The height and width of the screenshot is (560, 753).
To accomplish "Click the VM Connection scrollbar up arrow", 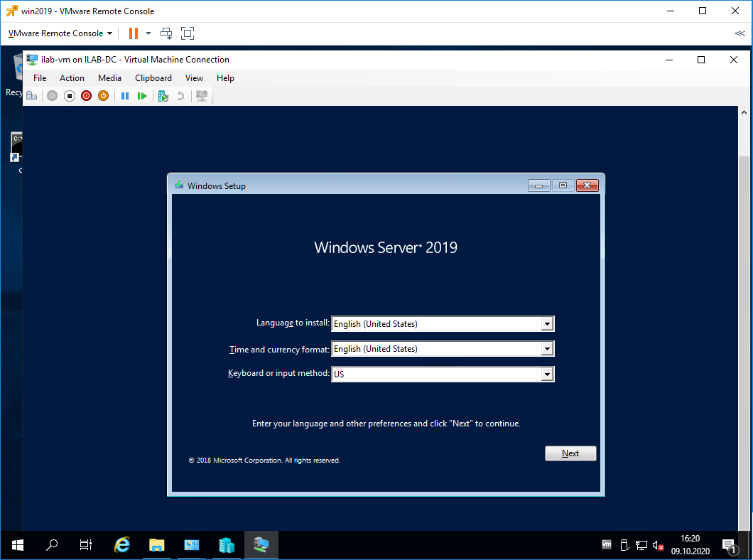I will [x=744, y=112].
